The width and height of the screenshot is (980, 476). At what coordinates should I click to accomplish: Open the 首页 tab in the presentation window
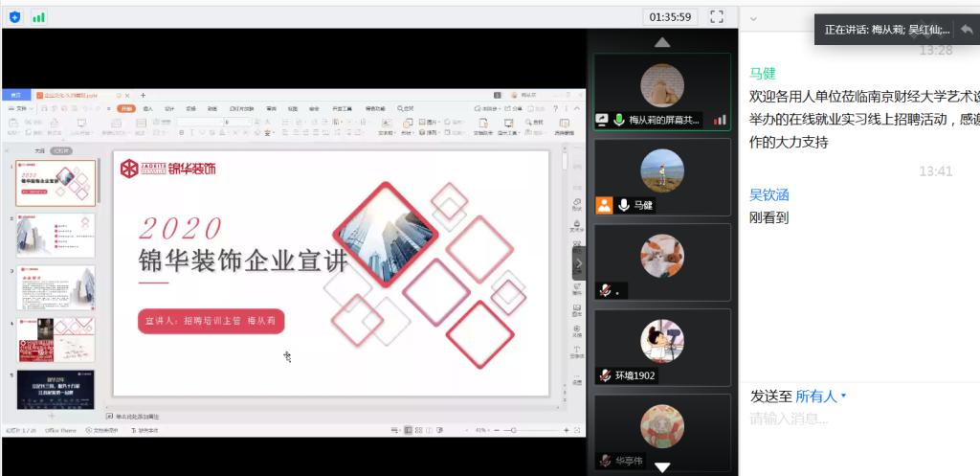click(x=16, y=96)
